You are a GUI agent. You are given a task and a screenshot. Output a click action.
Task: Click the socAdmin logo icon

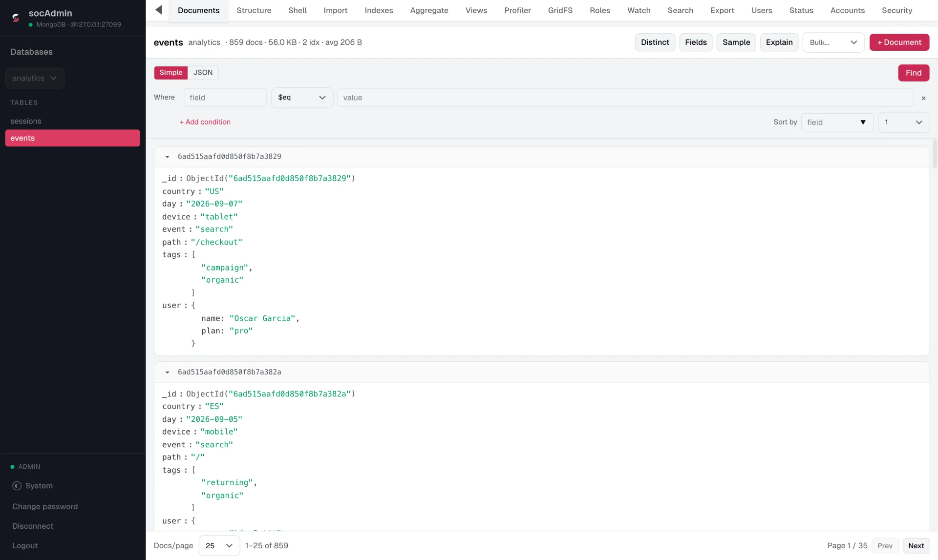(16, 18)
